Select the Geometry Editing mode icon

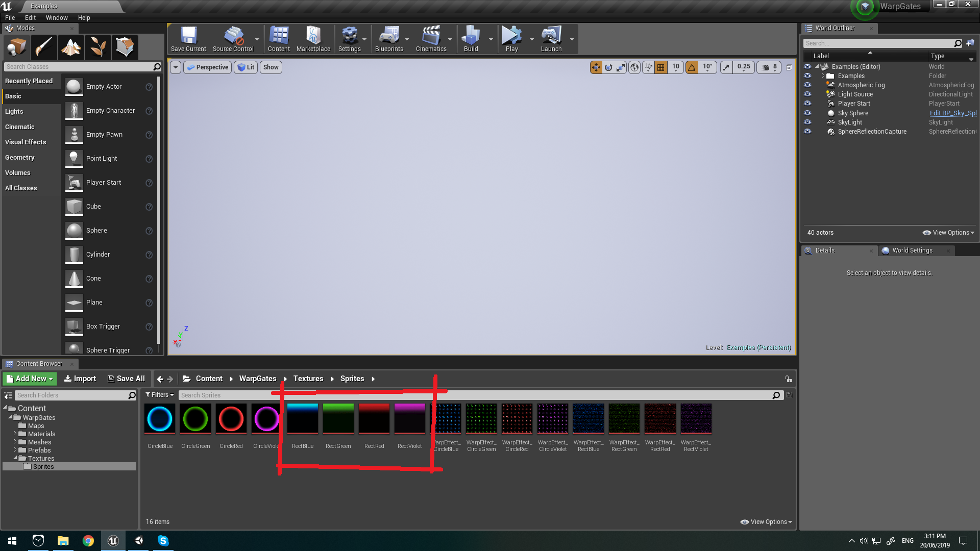click(x=125, y=47)
